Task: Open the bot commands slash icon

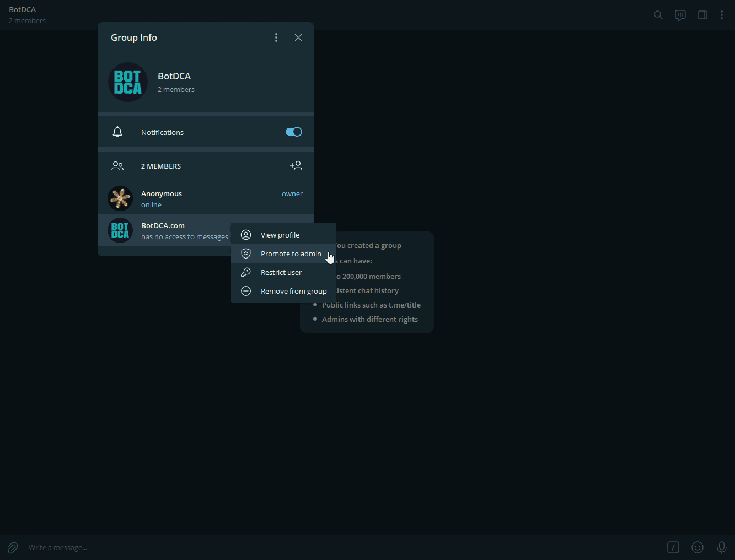Action: click(673, 547)
